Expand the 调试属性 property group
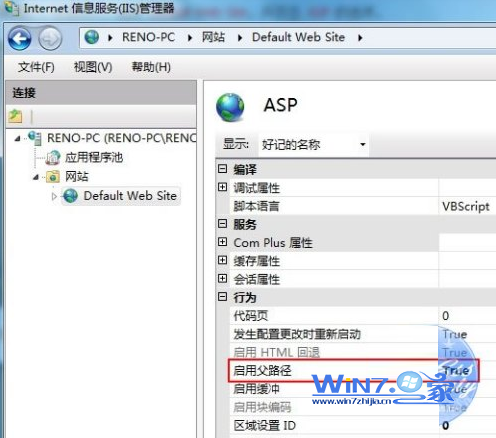The width and height of the screenshot is (496, 438). coord(222,187)
